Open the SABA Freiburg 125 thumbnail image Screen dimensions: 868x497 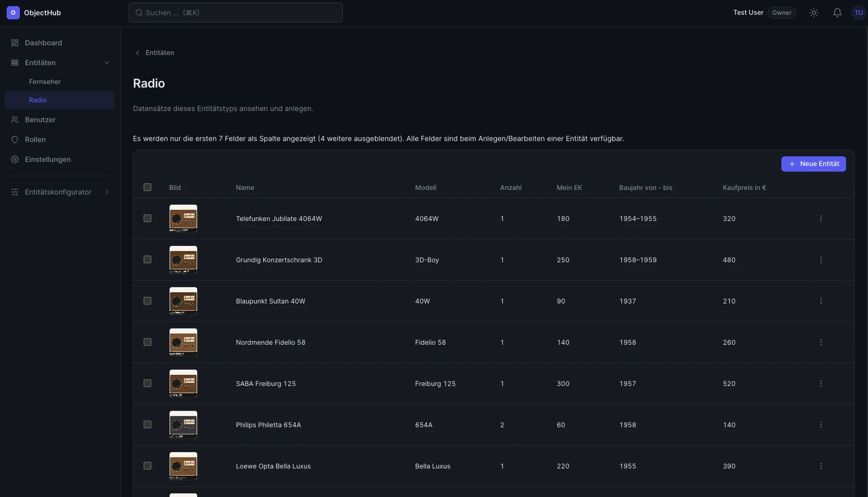(183, 383)
